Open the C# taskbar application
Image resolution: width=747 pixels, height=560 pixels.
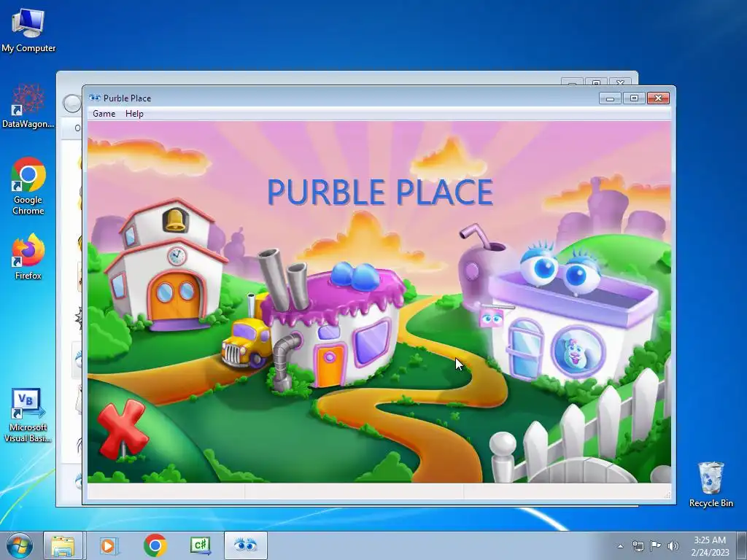200,545
